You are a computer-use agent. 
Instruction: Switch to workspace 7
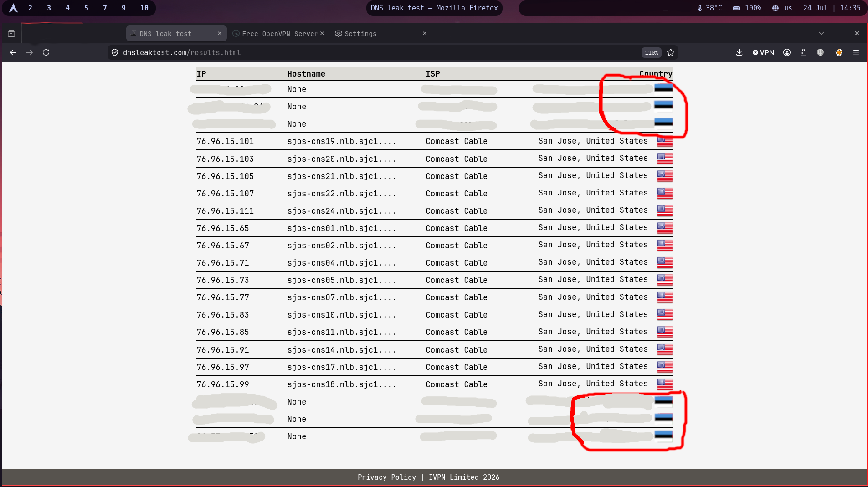pos(105,8)
